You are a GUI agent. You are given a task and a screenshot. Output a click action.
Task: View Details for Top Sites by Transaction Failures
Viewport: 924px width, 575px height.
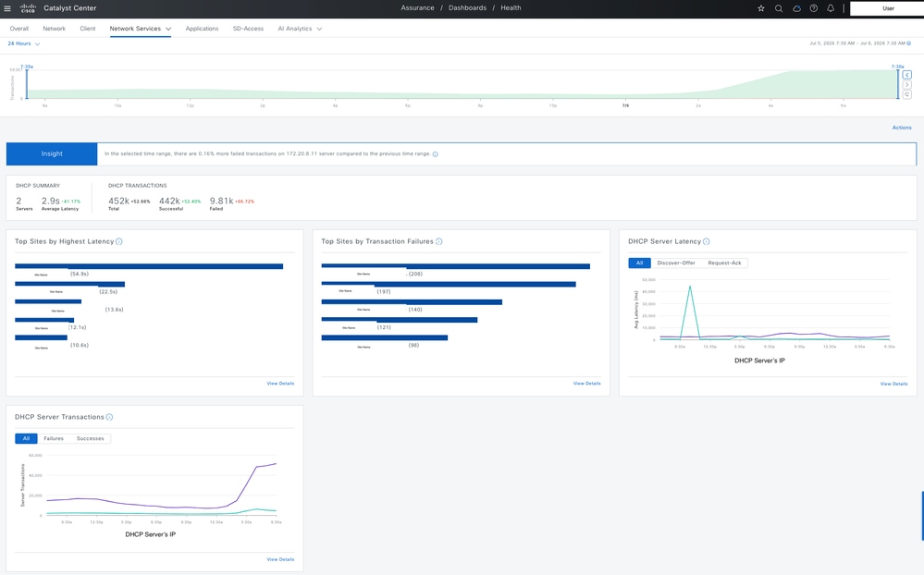point(587,384)
